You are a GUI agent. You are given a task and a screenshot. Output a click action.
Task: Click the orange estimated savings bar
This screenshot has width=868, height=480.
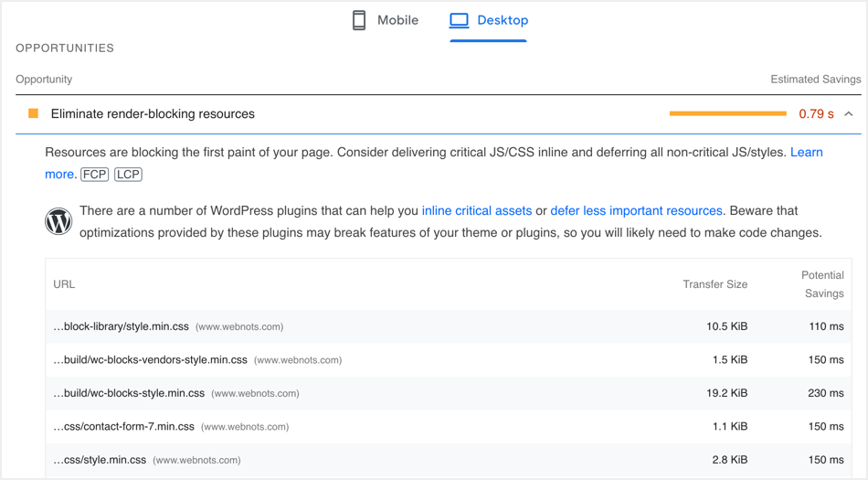(727, 113)
